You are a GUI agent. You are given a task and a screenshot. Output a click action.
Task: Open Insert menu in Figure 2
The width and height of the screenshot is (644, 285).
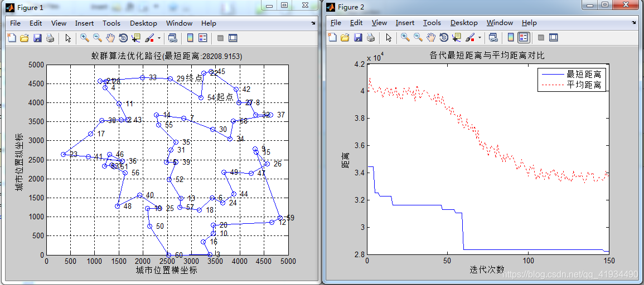click(x=405, y=23)
